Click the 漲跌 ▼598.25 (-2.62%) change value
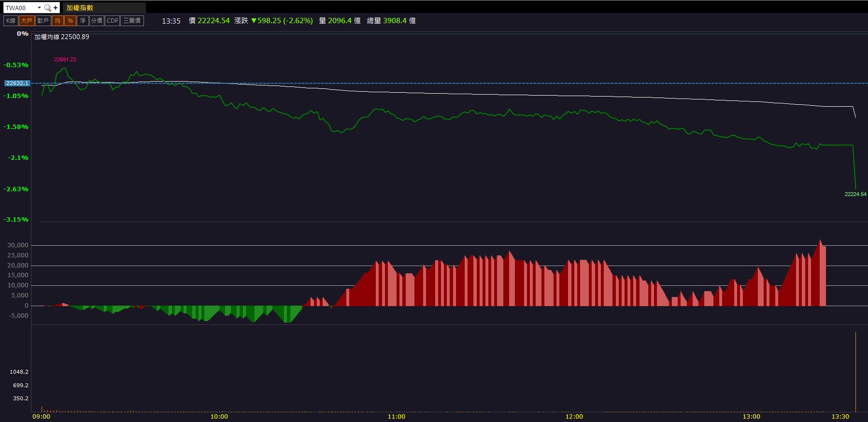The image size is (868, 422). coord(273,21)
